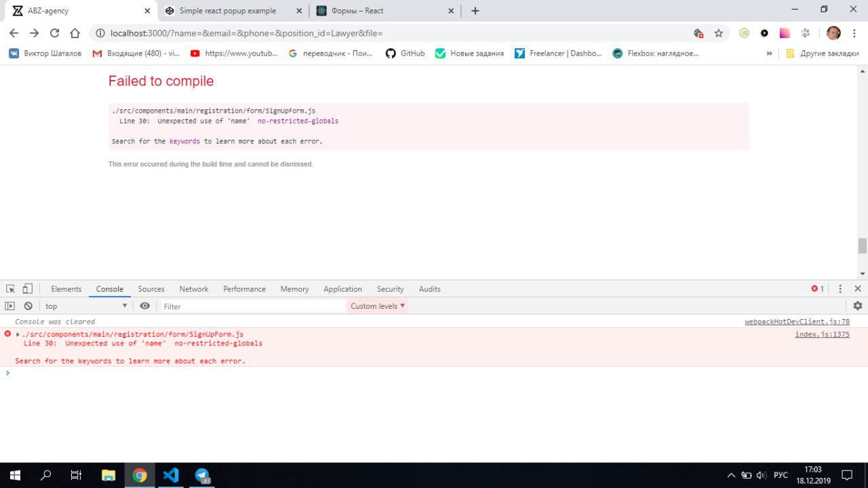Open the Виктор Шаталов VK bookmark
The image size is (868, 488).
[45, 53]
